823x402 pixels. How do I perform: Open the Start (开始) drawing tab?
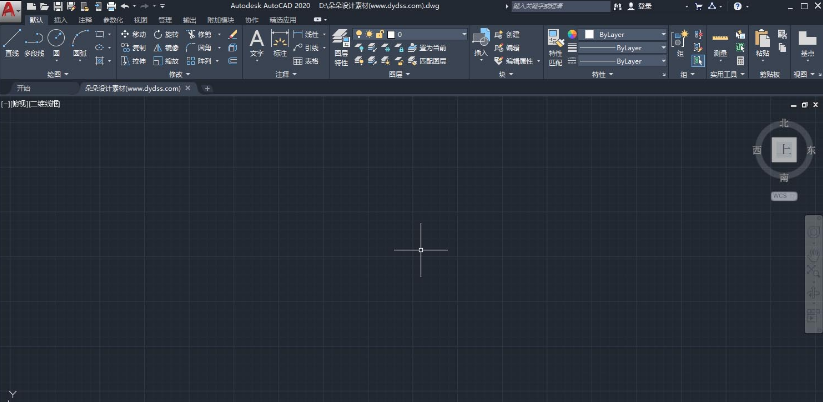pyautogui.click(x=24, y=88)
